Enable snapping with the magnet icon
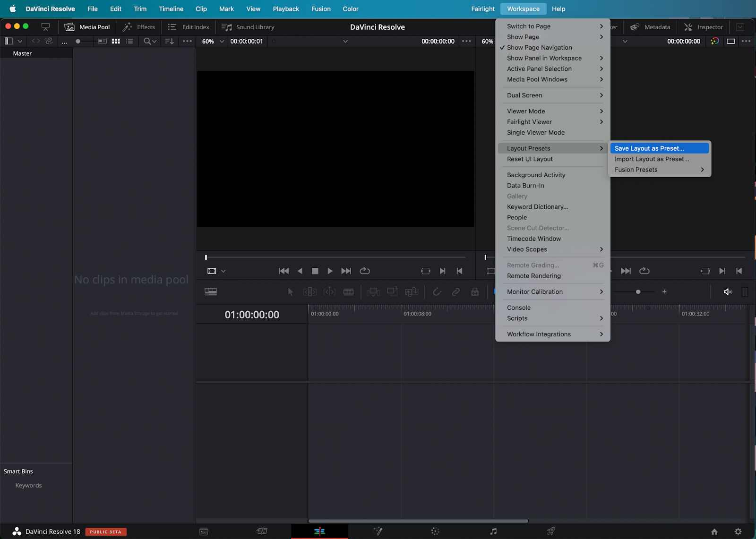The width and height of the screenshot is (756, 539). (x=437, y=292)
